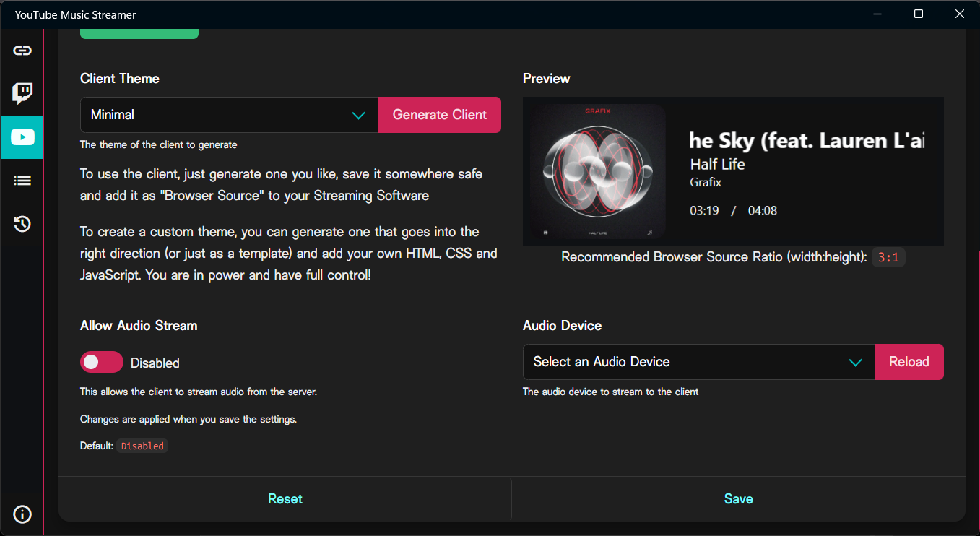The image size is (980, 536).
Task: Click the Grafix album art thumbnail
Action: pyautogui.click(x=598, y=171)
